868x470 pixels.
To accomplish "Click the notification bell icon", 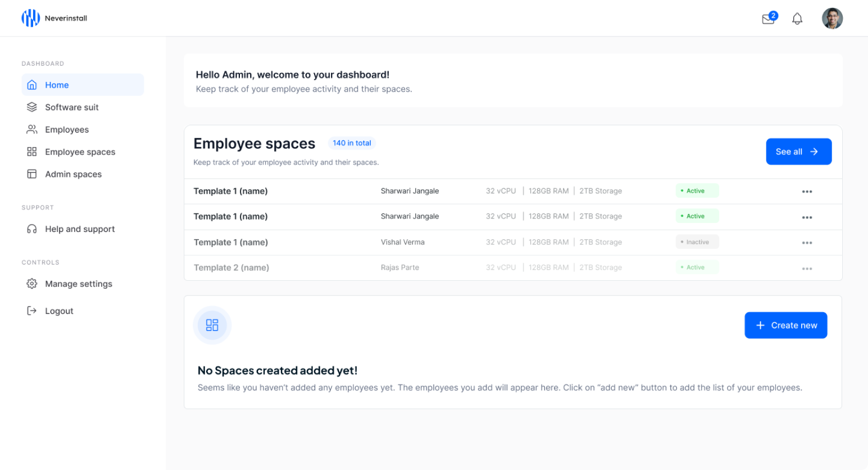I will tap(797, 19).
